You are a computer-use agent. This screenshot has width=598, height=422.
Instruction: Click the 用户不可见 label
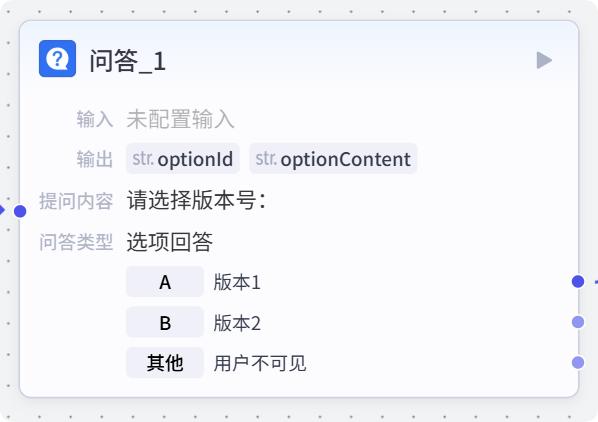(259, 363)
